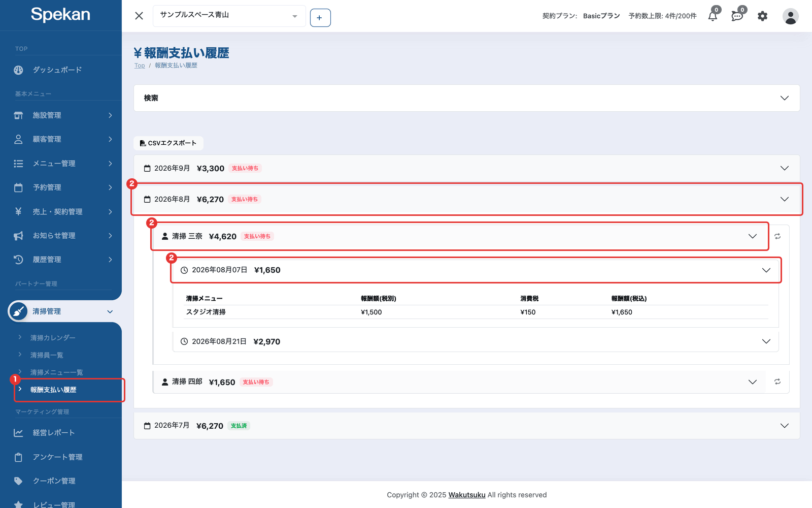Open the サンプルスペース青山 space dropdown
This screenshot has height=508, width=812.
pyautogui.click(x=229, y=16)
